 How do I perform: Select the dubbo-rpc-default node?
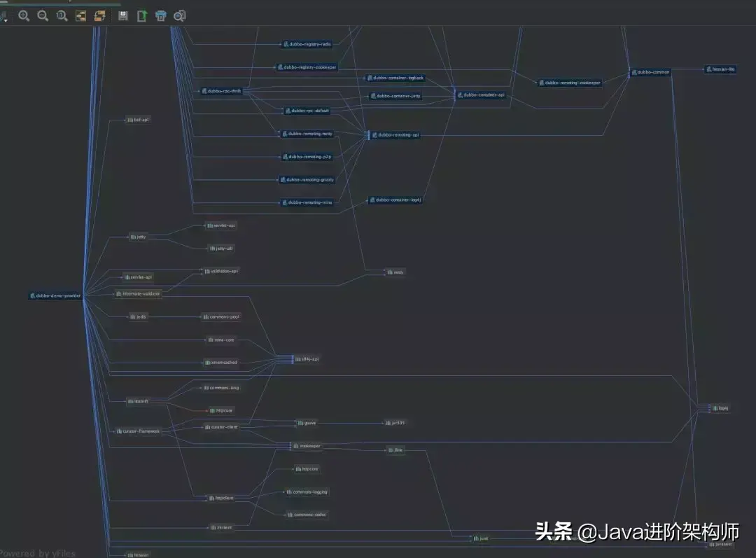[x=307, y=111]
